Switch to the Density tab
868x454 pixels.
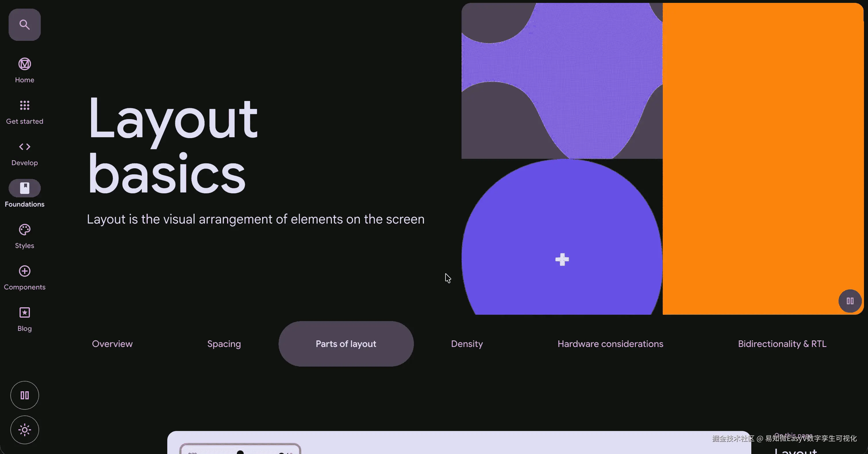pos(467,344)
